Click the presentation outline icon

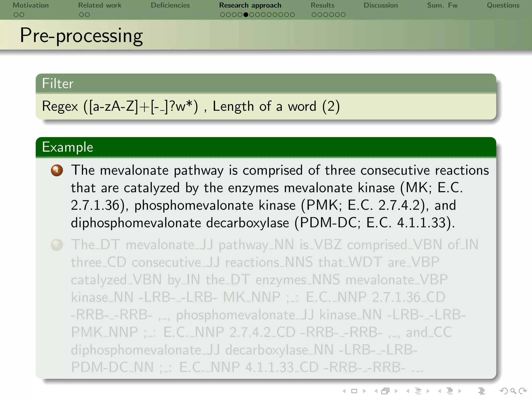pos(481,391)
